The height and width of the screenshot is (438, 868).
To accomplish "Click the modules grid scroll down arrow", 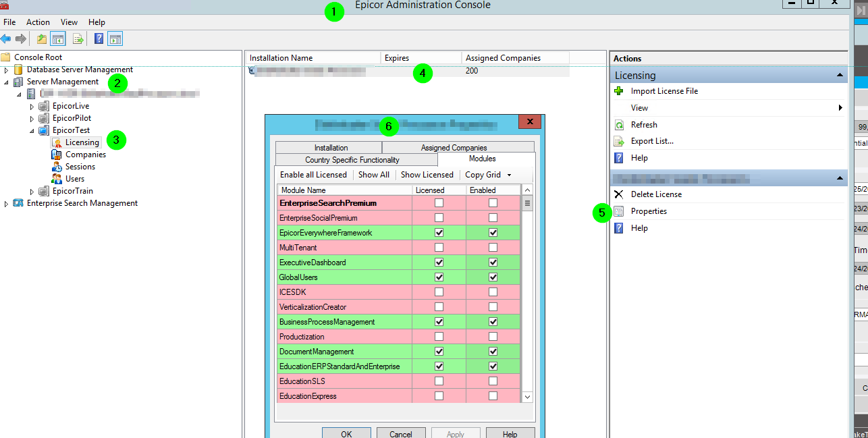I will 528,397.
